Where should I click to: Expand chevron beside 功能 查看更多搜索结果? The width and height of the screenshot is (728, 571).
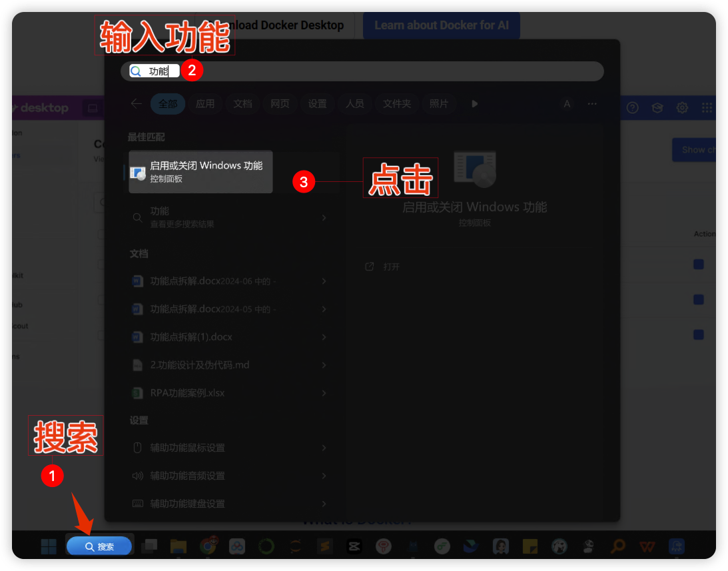coord(324,217)
